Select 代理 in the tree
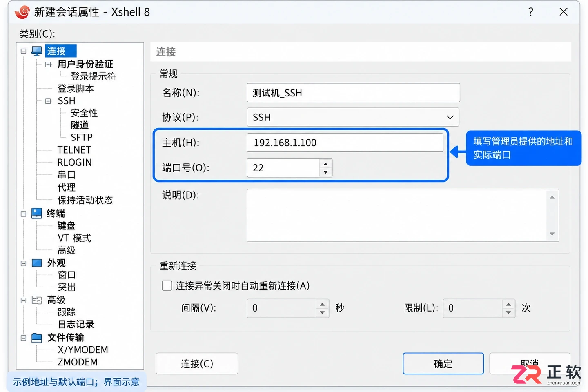This screenshot has width=588, height=392. click(x=67, y=187)
